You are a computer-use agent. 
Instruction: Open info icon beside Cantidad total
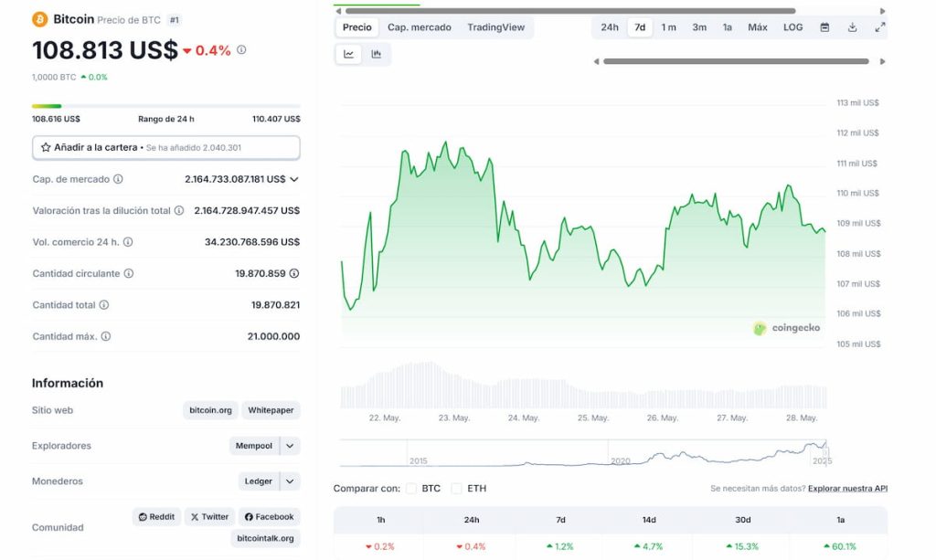[104, 305]
